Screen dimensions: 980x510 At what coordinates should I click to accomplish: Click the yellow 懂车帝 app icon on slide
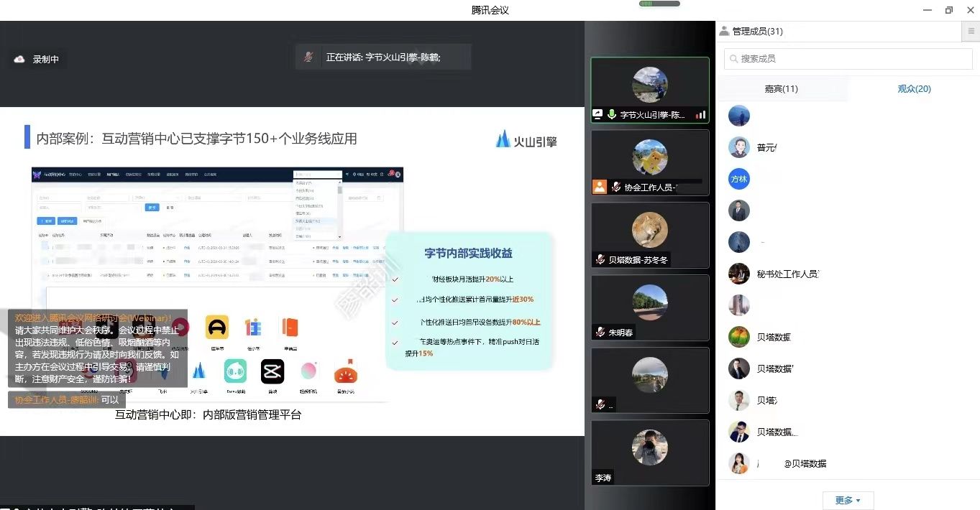(x=216, y=328)
